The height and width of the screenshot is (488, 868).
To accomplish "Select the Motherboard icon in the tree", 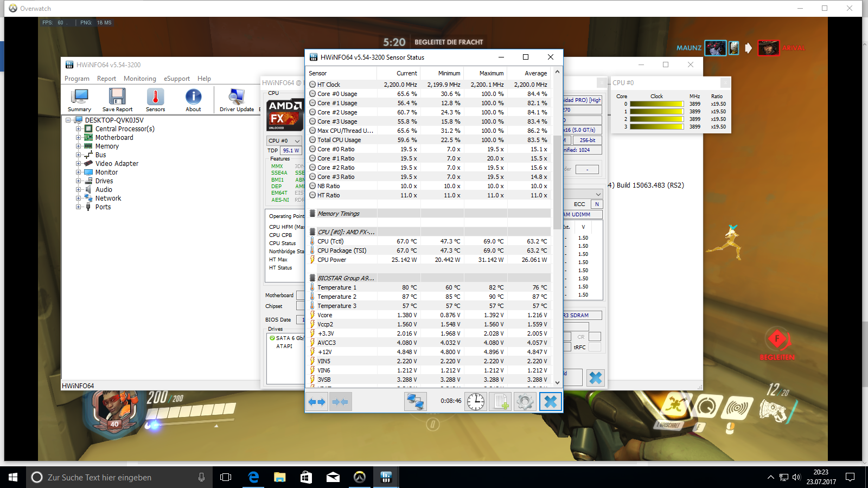I will 88,137.
